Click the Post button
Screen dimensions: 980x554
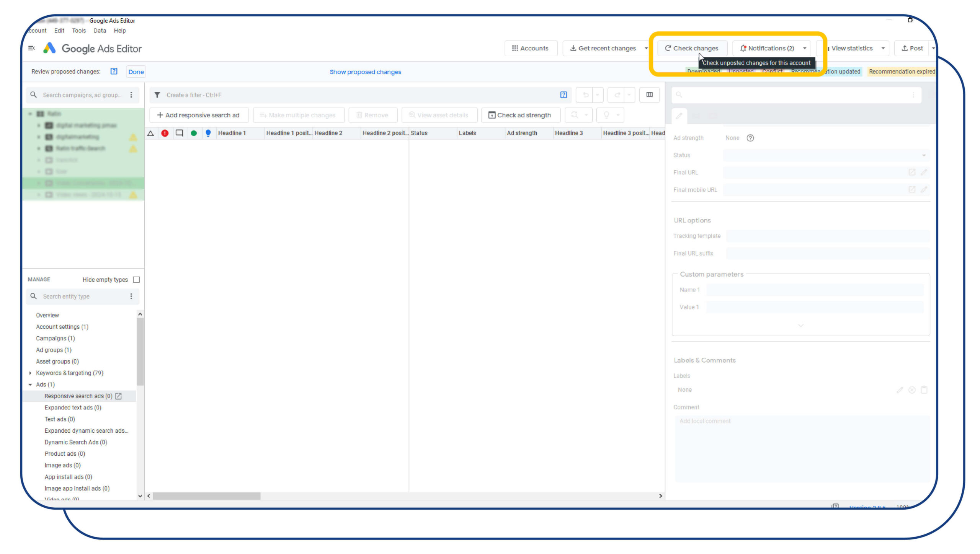(912, 48)
